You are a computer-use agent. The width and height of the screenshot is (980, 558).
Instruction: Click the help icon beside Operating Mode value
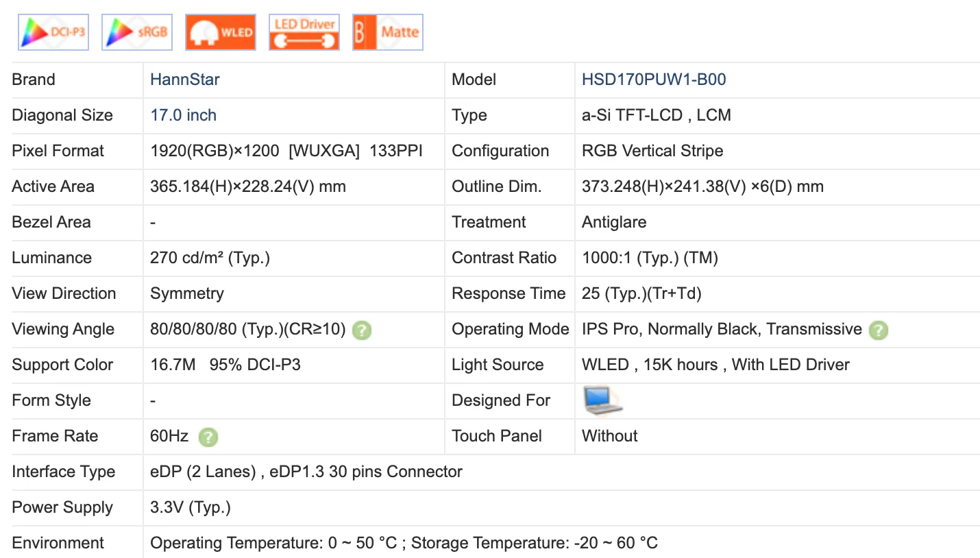(878, 330)
